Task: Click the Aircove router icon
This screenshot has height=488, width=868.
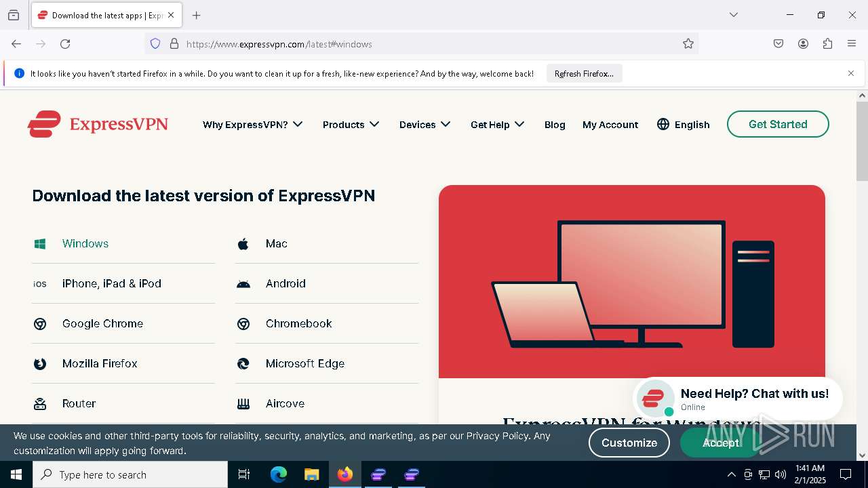Action: click(243, 404)
